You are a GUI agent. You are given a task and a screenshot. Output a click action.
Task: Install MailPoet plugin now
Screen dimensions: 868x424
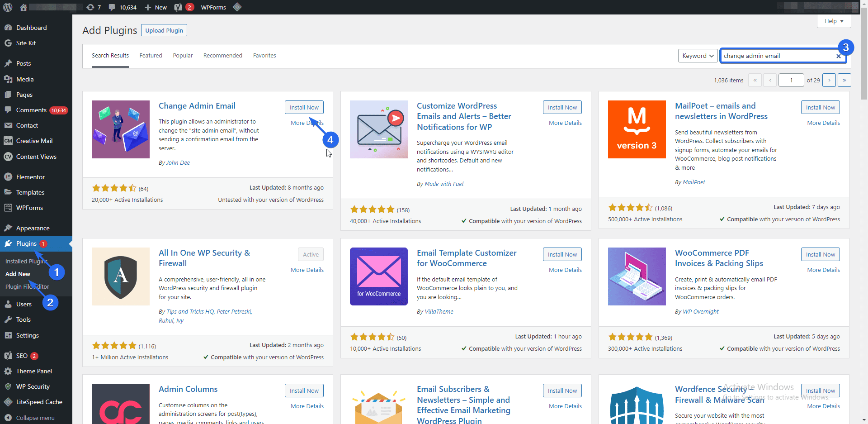point(821,107)
